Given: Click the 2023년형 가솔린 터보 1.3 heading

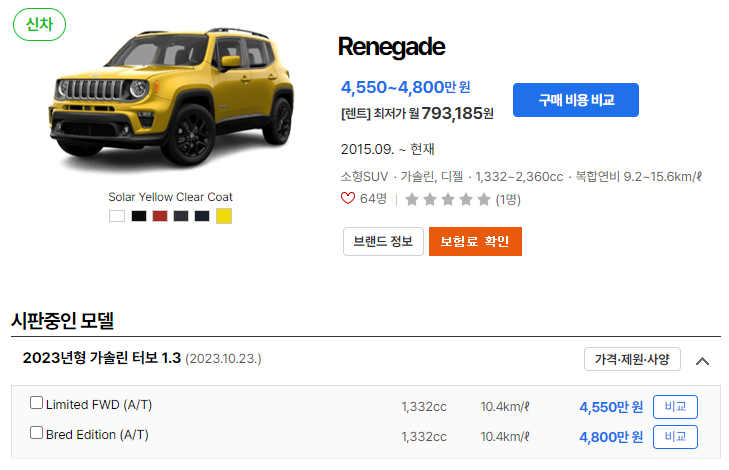Looking at the screenshot, I should [x=102, y=358].
